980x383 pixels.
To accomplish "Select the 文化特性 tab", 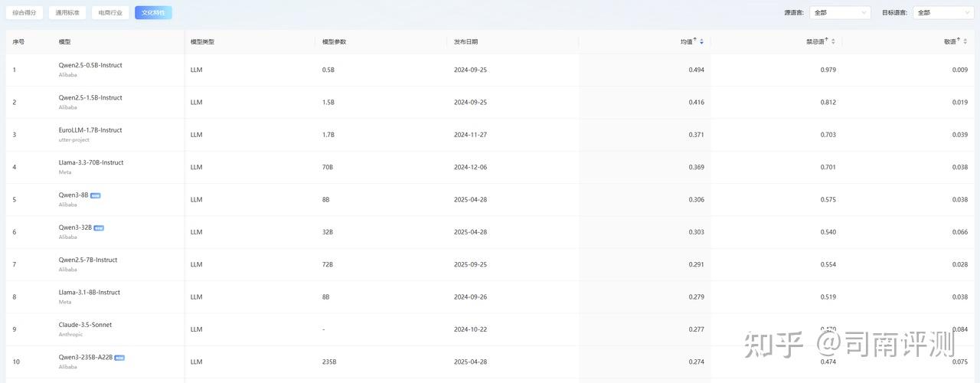I will [x=153, y=12].
